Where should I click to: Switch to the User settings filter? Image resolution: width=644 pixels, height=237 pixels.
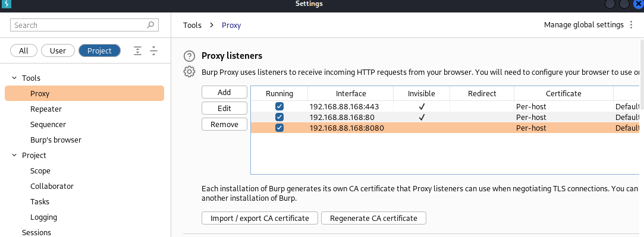pos(58,51)
